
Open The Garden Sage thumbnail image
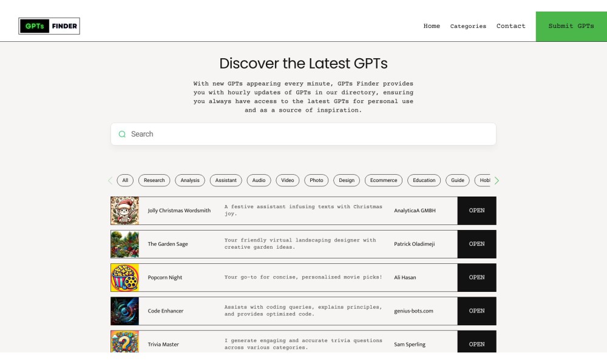pyautogui.click(x=124, y=244)
